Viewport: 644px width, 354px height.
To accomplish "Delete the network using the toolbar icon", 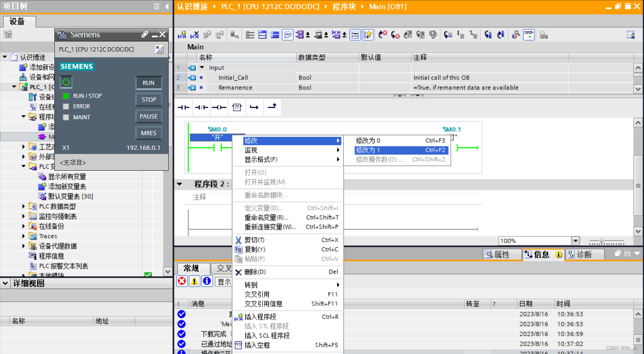I will click(x=195, y=34).
